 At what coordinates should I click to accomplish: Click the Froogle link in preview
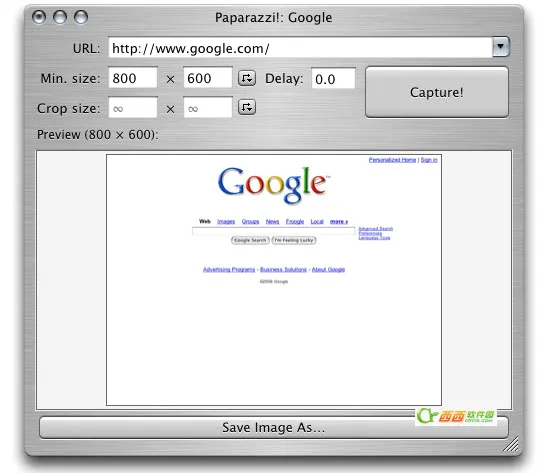(295, 221)
